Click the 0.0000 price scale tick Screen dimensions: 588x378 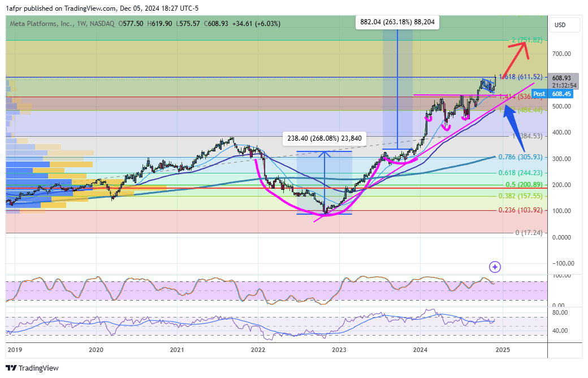pos(561,237)
